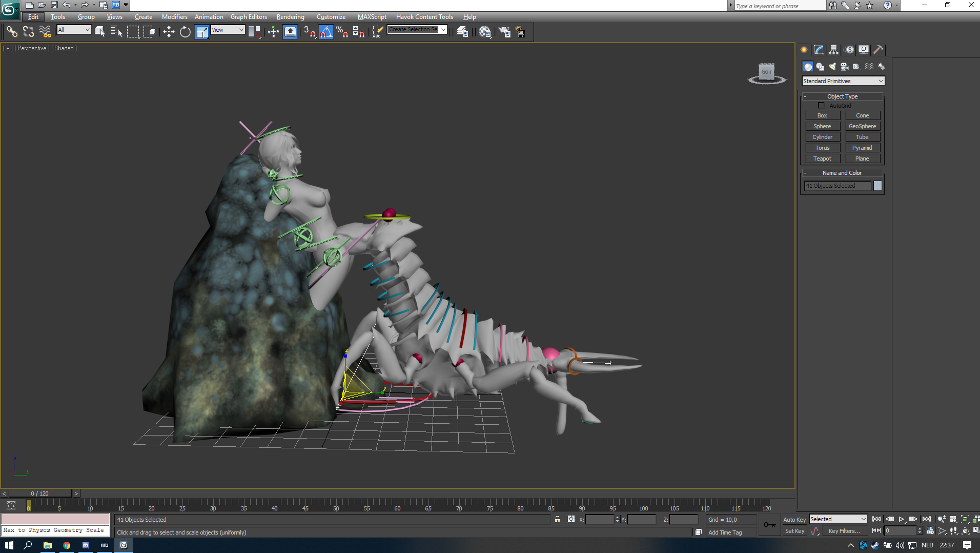Toggle Auto Key animation mode

point(794,520)
